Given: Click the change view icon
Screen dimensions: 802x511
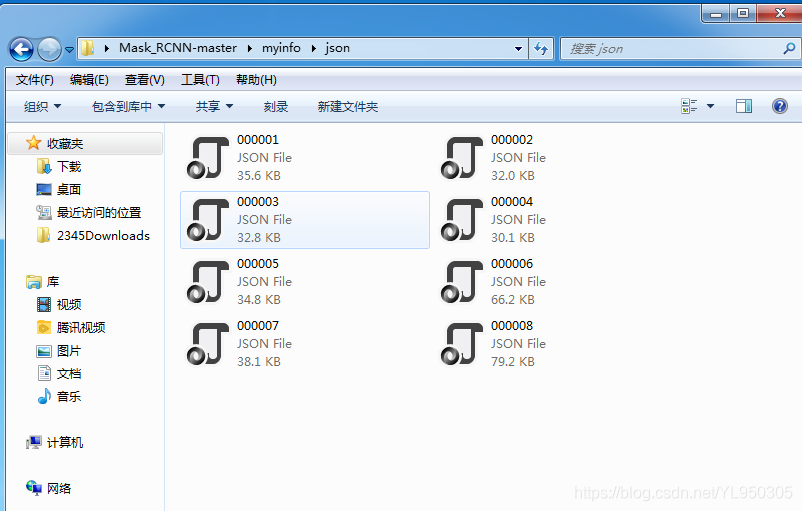Looking at the screenshot, I should click(x=689, y=106).
